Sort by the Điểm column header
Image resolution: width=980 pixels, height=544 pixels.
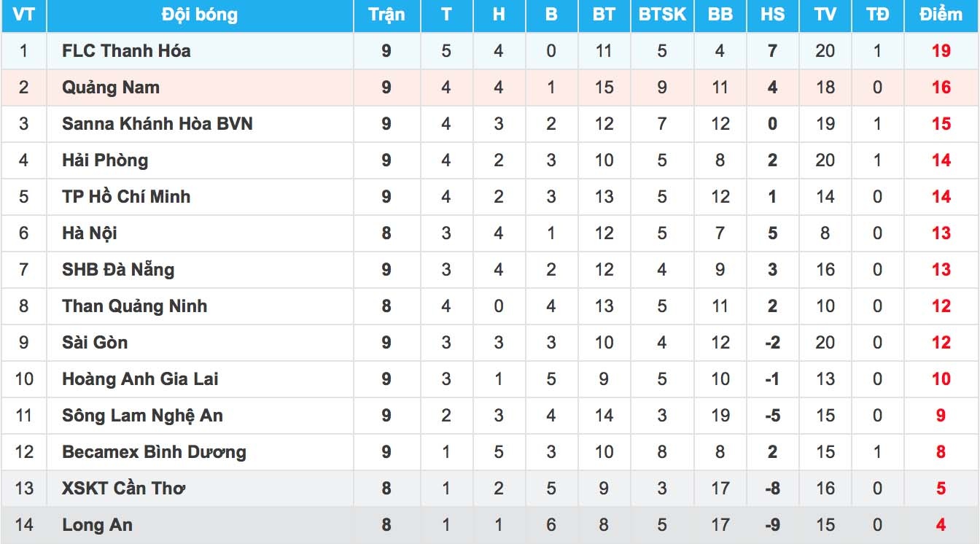click(x=941, y=15)
